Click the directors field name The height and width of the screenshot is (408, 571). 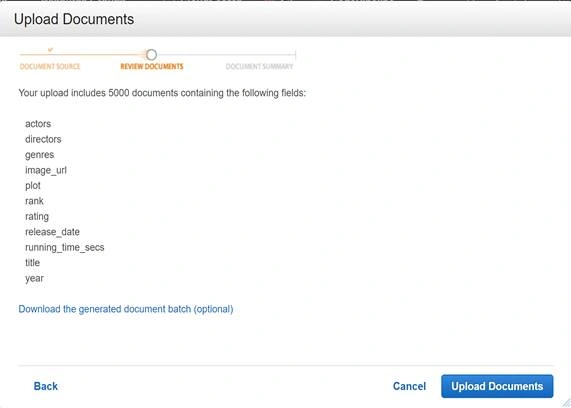point(43,139)
